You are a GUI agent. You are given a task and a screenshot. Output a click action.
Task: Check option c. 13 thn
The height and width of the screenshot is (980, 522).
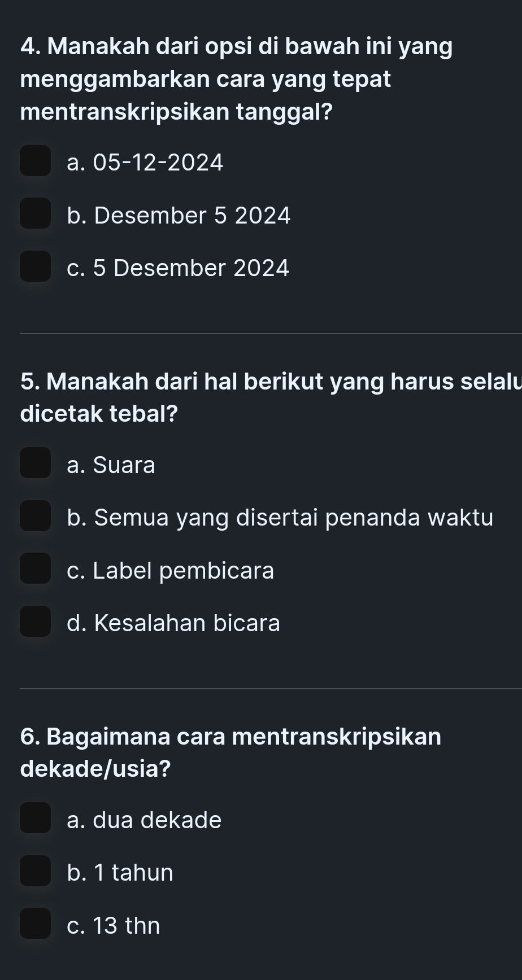(x=35, y=925)
